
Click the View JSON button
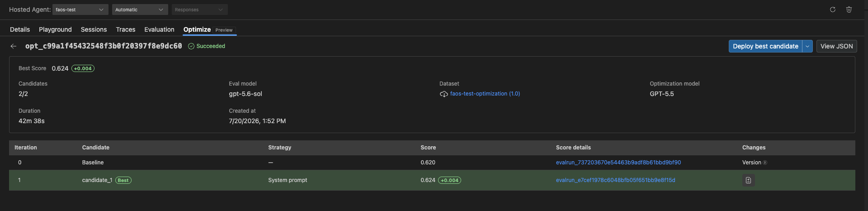(836, 46)
